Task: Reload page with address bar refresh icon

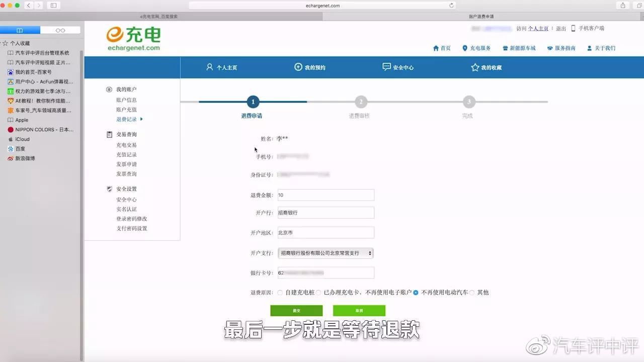Action: tap(451, 6)
